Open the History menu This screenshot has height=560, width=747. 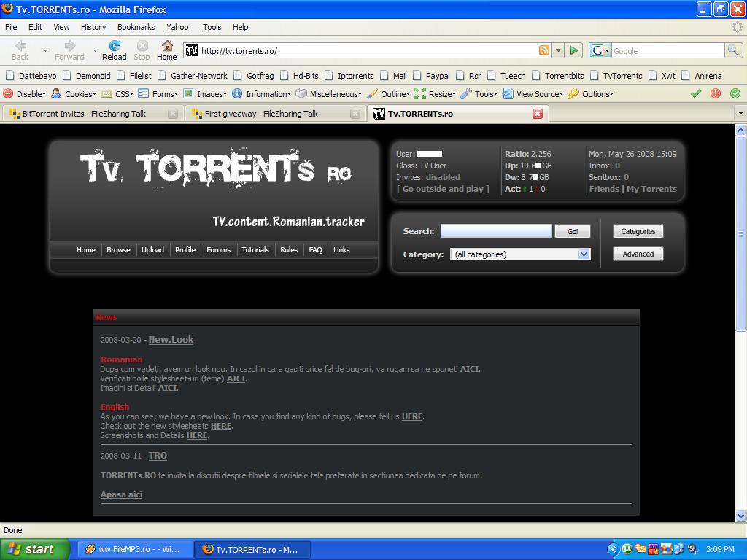coord(93,27)
